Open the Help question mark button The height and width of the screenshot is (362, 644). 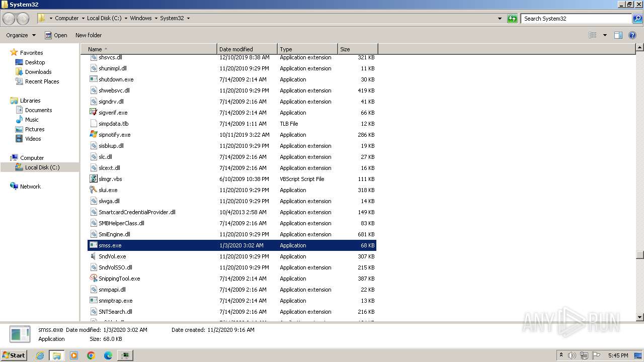[x=632, y=35]
